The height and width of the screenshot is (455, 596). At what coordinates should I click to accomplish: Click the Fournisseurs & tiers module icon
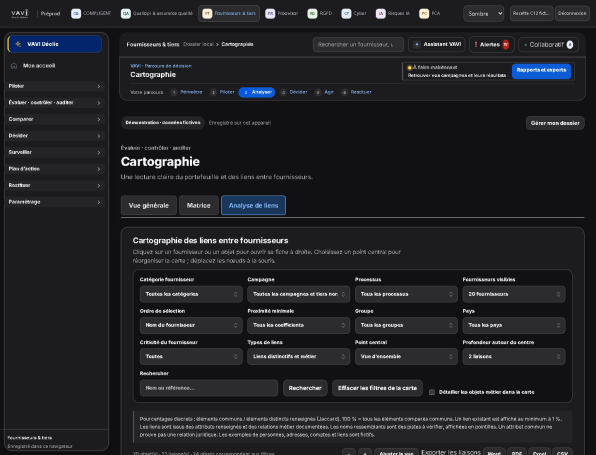[x=207, y=14]
